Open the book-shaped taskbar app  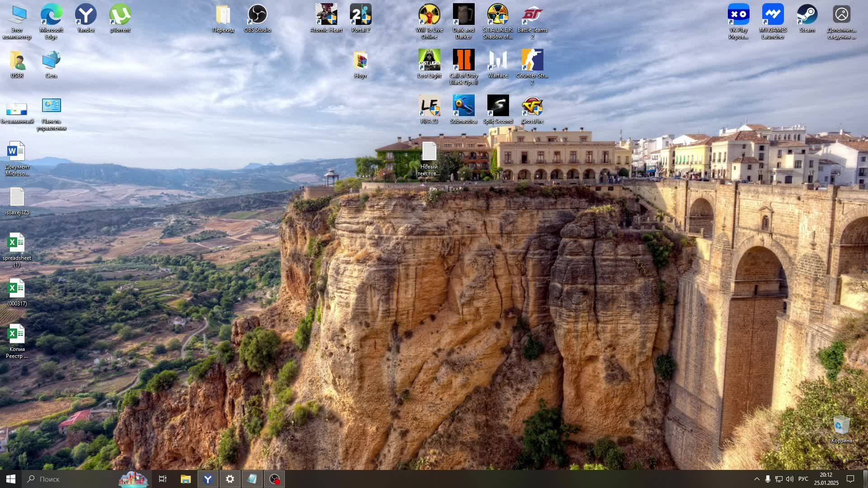(x=252, y=479)
